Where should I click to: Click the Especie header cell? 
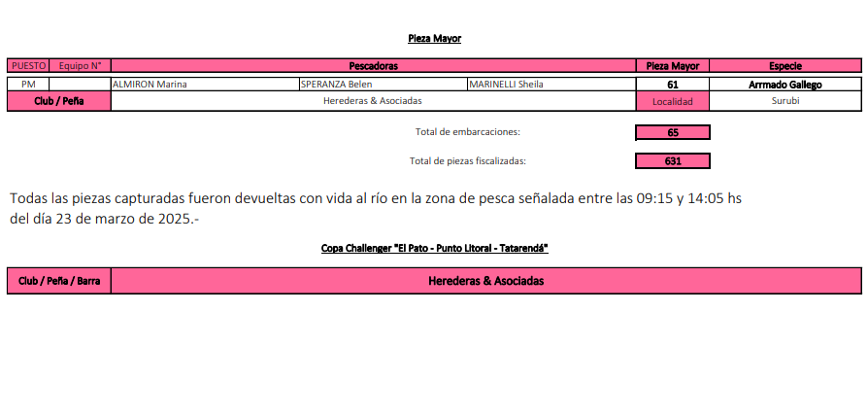(x=785, y=66)
